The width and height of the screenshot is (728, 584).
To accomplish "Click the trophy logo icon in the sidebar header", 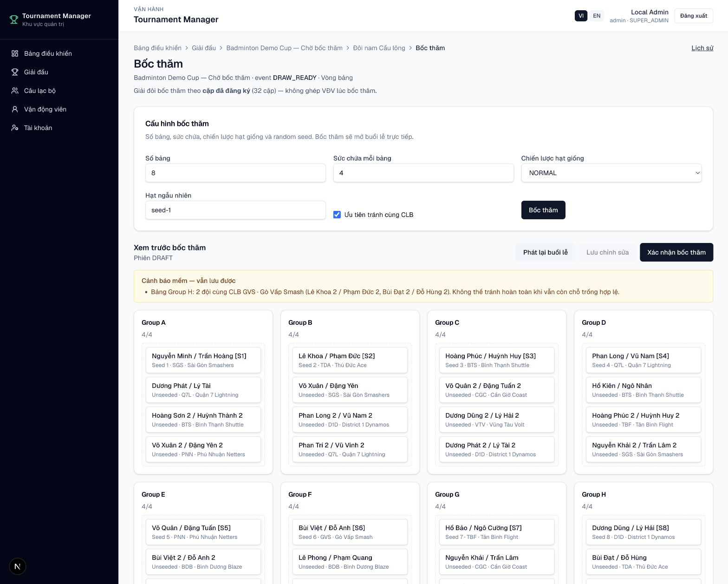I will (x=14, y=20).
